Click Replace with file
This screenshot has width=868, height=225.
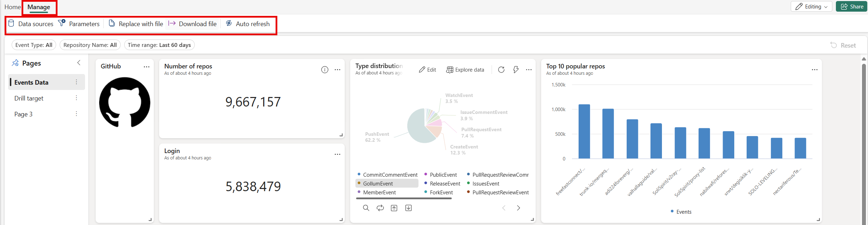[136, 24]
